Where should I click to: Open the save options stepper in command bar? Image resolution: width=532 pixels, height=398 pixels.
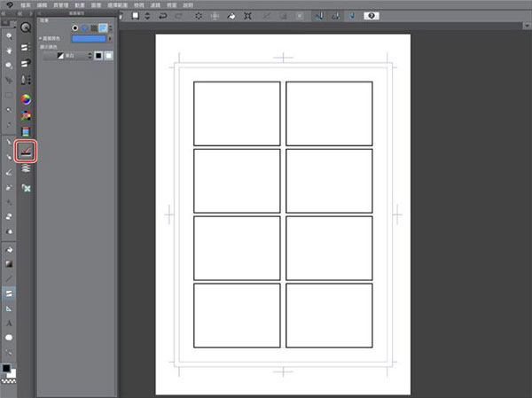point(147,16)
